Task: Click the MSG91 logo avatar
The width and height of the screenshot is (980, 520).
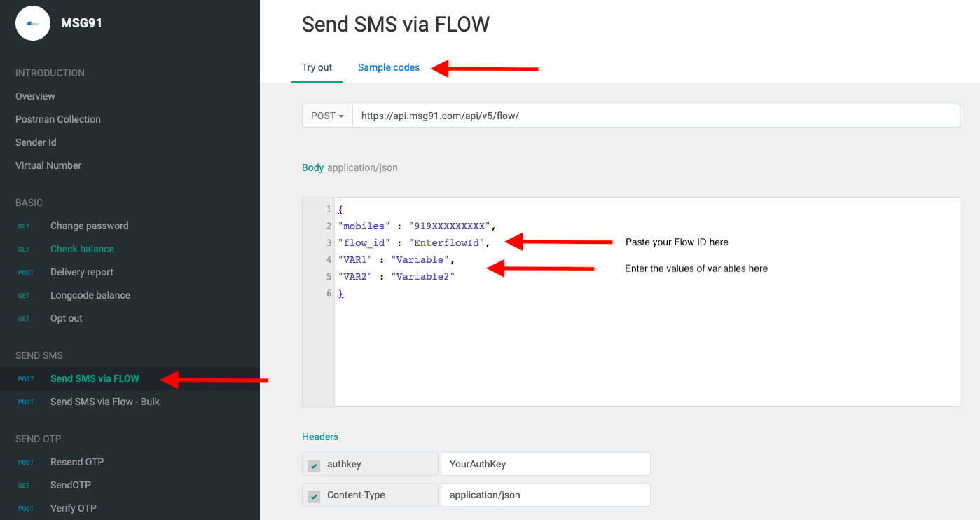Action: tap(33, 23)
